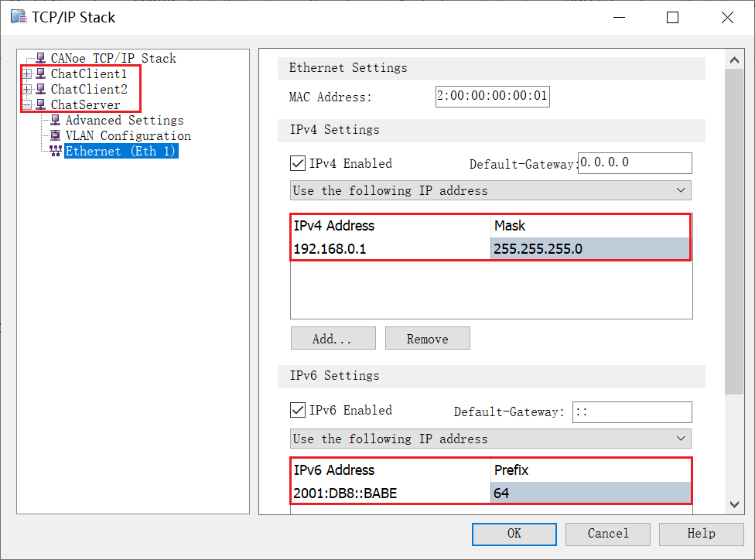
Task: Click the ChatClient1 computer icon
Action: point(39,73)
